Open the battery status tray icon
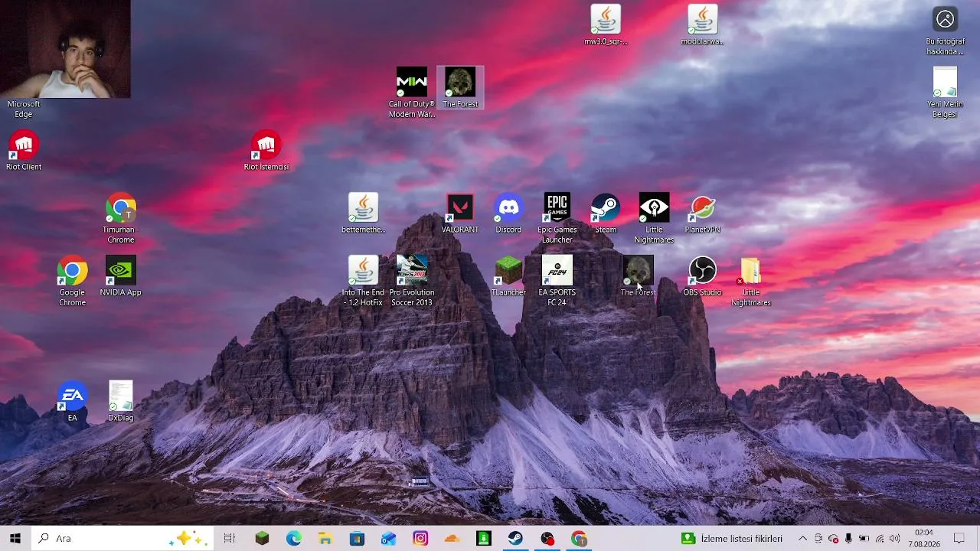Image resolution: width=980 pixels, height=551 pixels. point(864,539)
